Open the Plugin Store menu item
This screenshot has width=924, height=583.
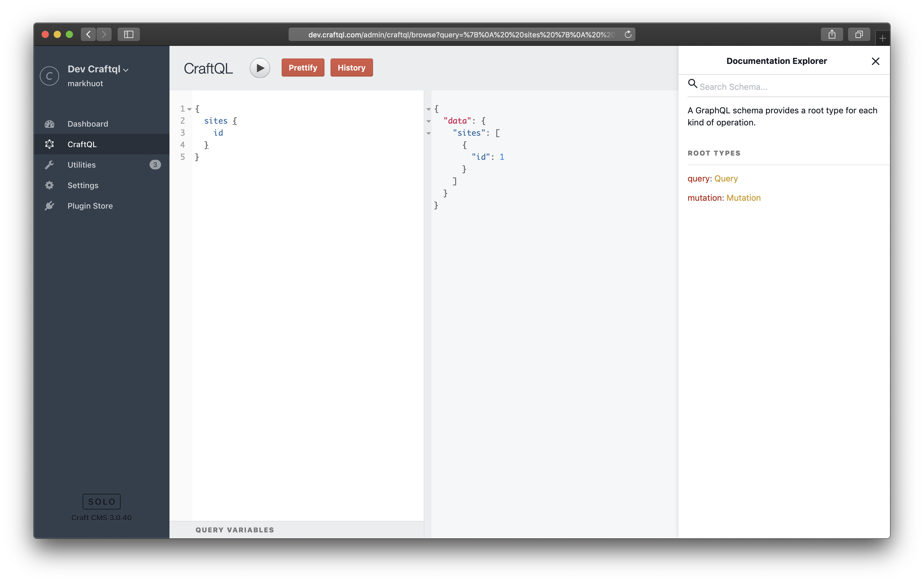pyautogui.click(x=90, y=206)
